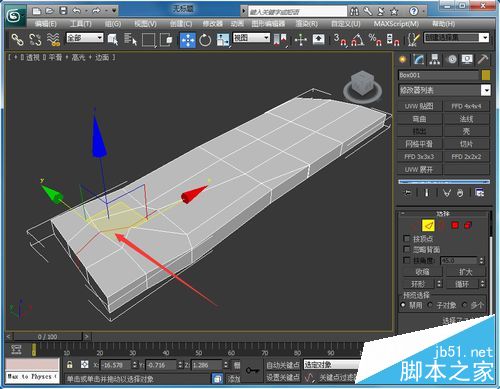Open the MAXScript(M) menu
The width and height of the screenshot is (500, 389).
(396, 24)
